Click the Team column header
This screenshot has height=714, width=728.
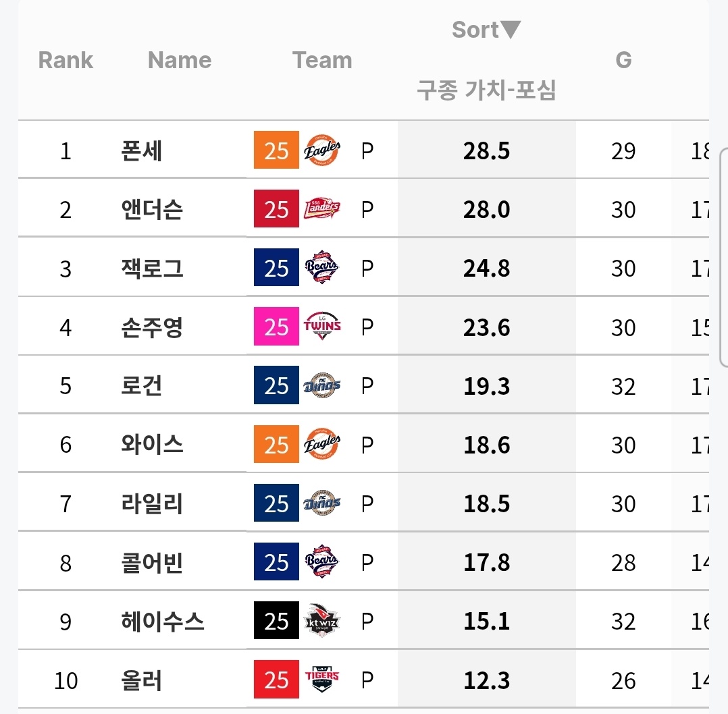pyautogui.click(x=322, y=60)
